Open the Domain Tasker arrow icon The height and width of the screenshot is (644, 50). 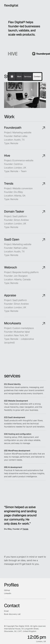coord(44,212)
